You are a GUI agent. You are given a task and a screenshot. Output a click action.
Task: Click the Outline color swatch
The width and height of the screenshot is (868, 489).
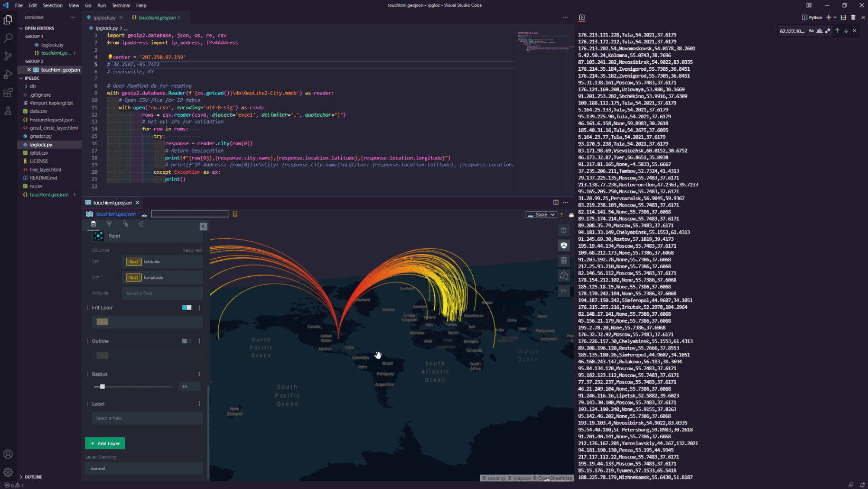[x=102, y=355]
